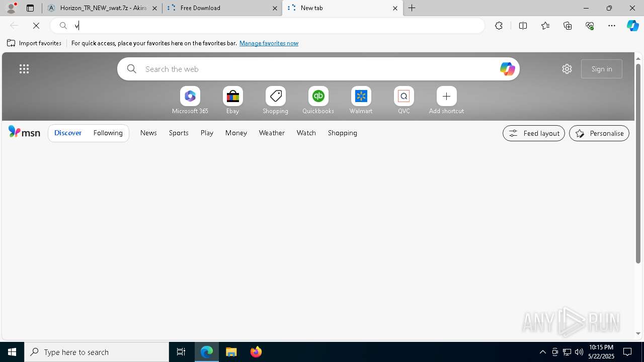Open the News menu item
Screen dimensions: 644x362
click(148, 133)
